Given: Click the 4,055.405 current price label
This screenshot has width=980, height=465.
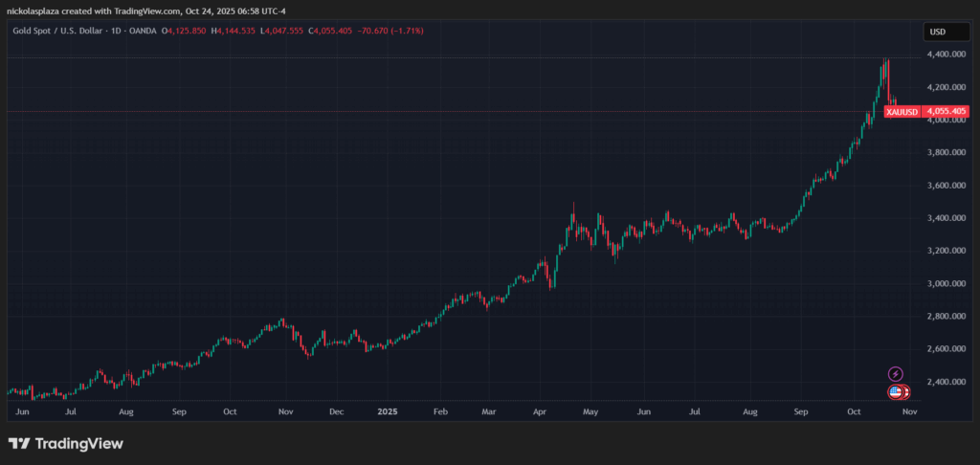Looking at the screenshot, I should click(x=947, y=112).
